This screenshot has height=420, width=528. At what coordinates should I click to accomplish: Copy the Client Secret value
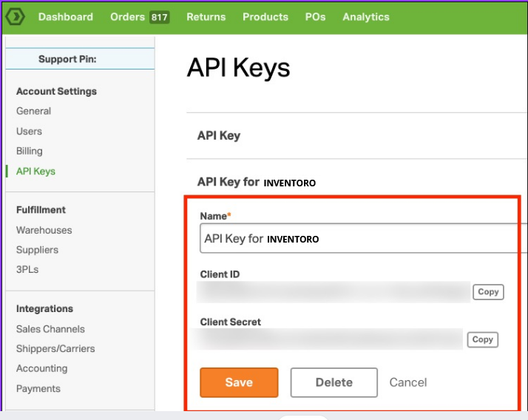click(482, 339)
